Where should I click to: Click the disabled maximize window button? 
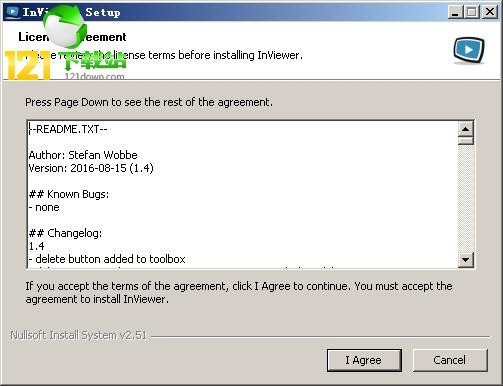coord(472,12)
